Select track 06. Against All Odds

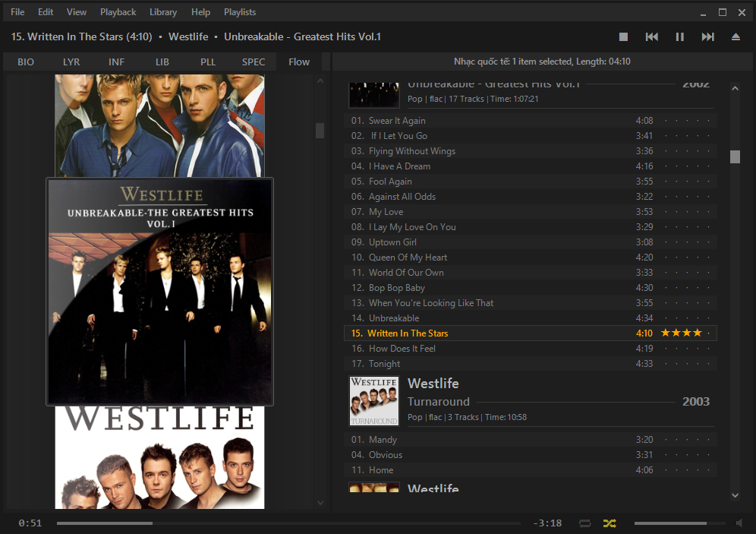click(x=531, y=196)
